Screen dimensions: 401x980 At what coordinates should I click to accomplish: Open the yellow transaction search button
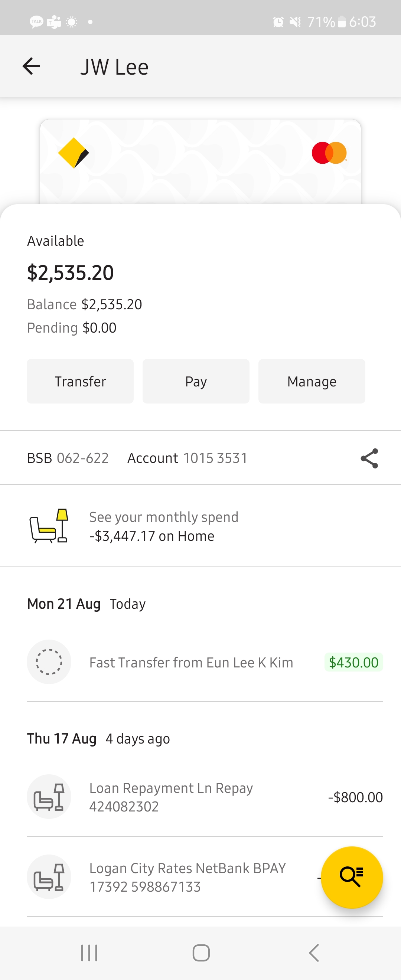(352, 877)
